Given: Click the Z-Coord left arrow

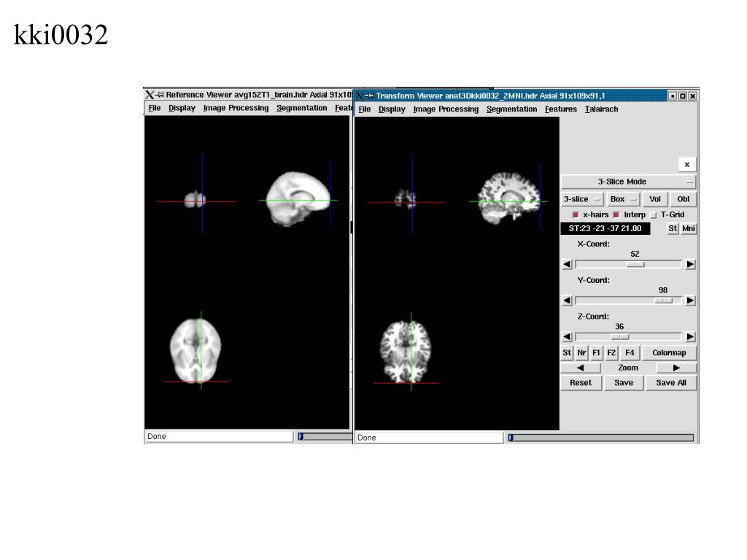Looking at the screenshot, I should pos(566,337).
